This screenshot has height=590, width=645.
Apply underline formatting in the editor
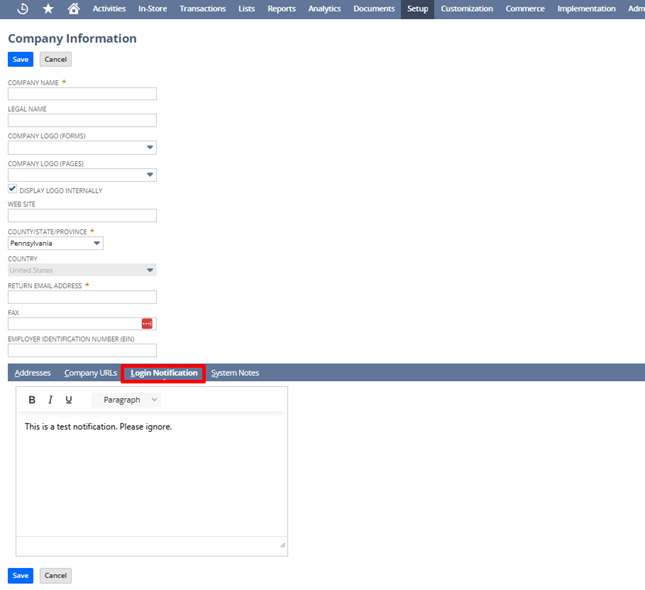69,400
